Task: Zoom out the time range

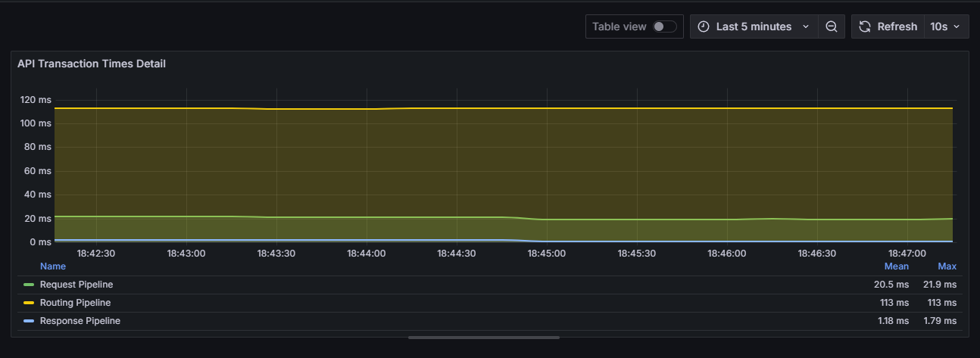Action: (x=832, y=26)
